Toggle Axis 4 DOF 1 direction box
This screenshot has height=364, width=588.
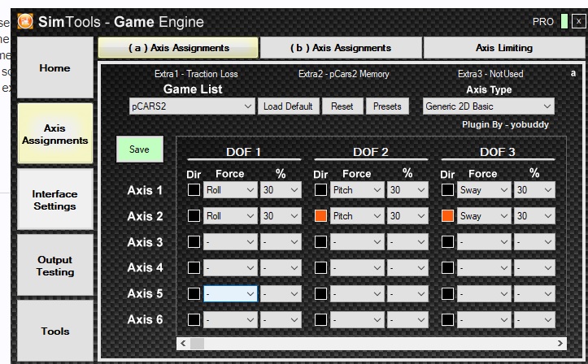(194, 268)
